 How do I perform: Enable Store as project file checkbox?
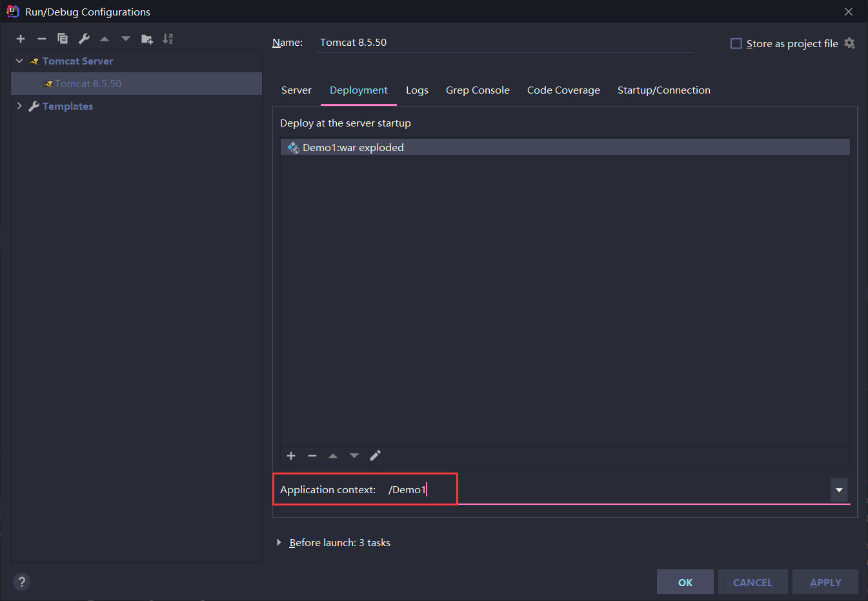(x=736, y=43)
